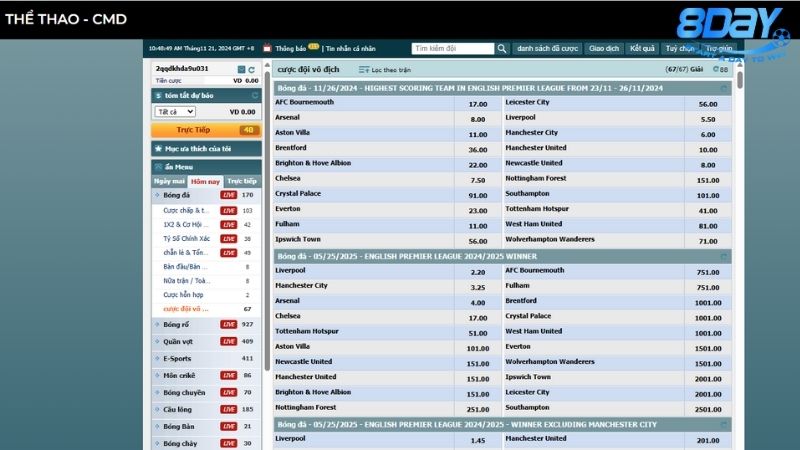800x450 pixels.
Task: Click LIVE badge next to Bóng chuyền
Action: (229, 392)
